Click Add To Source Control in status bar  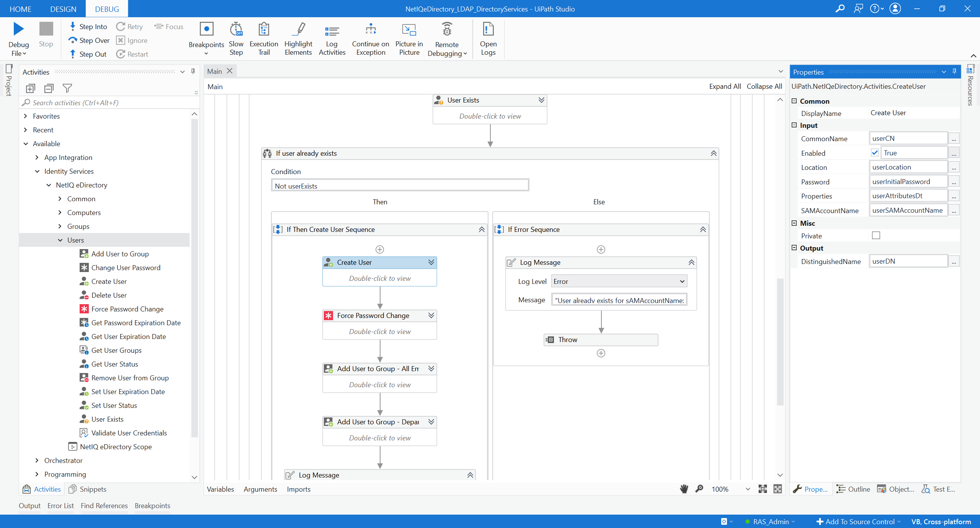tap(858, 521)
